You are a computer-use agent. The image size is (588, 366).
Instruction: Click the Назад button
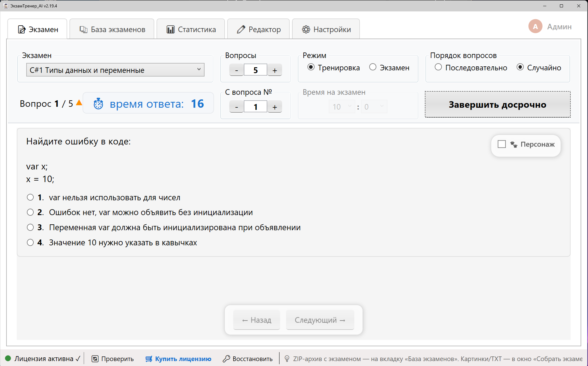pyautogui.click(x=256, y=320)
